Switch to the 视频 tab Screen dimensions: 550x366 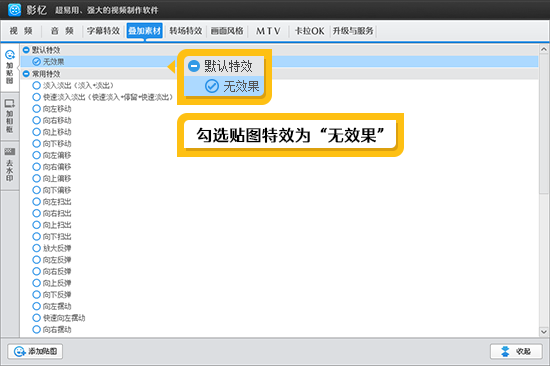click(21, 31)
